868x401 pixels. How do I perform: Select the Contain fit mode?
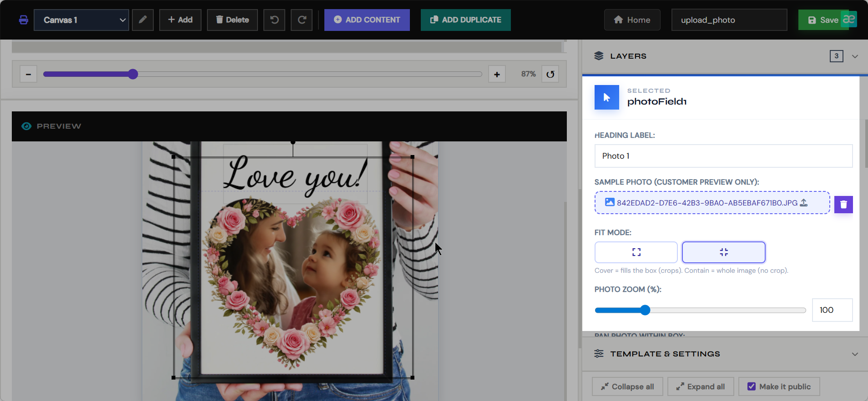(x=724, y=252)
